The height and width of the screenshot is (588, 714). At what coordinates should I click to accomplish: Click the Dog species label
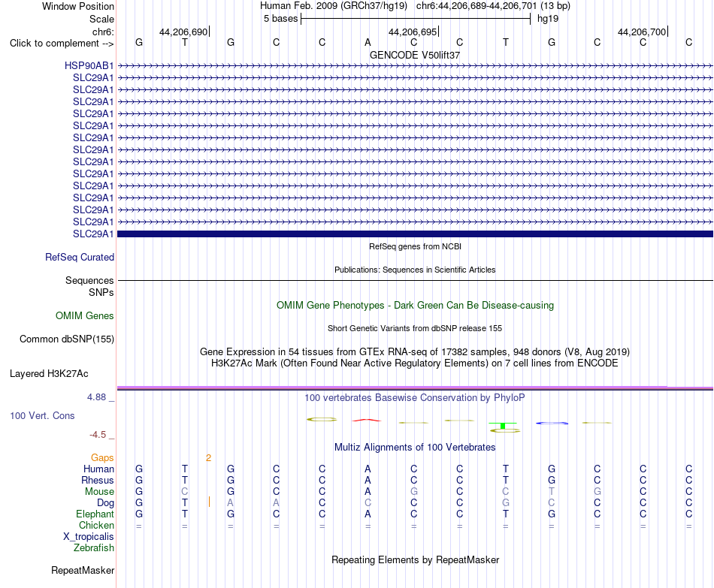point(105,503)
